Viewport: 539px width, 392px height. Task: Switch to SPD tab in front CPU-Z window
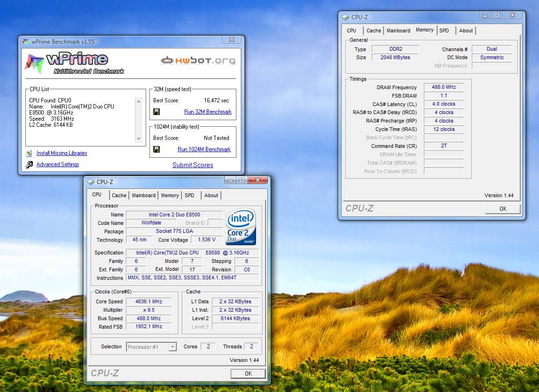pos(189,195)
